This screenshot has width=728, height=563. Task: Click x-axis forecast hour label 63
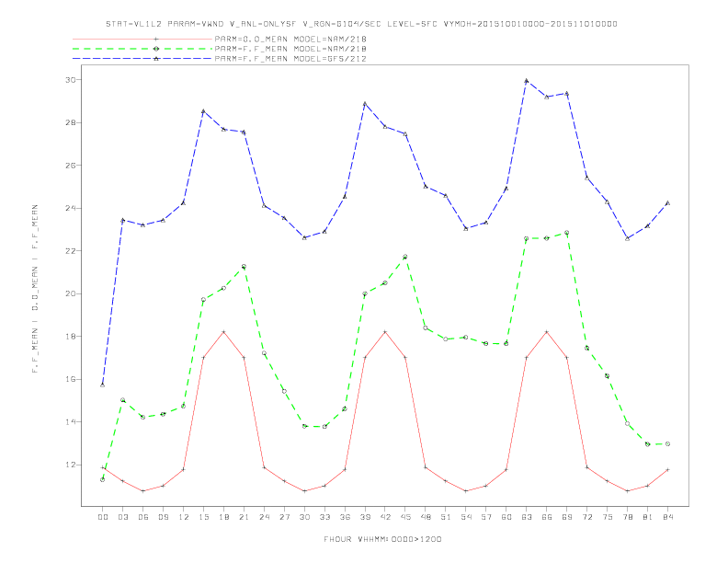pos(527,517)
